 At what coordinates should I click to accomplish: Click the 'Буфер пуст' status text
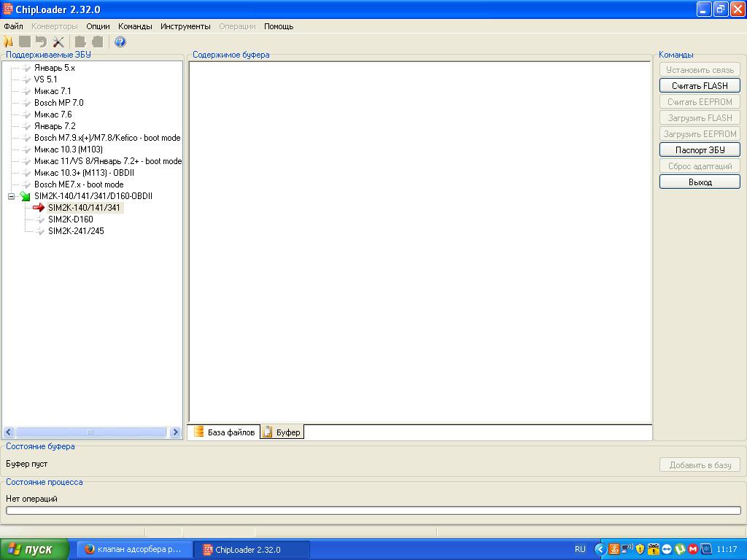(27, 464)
